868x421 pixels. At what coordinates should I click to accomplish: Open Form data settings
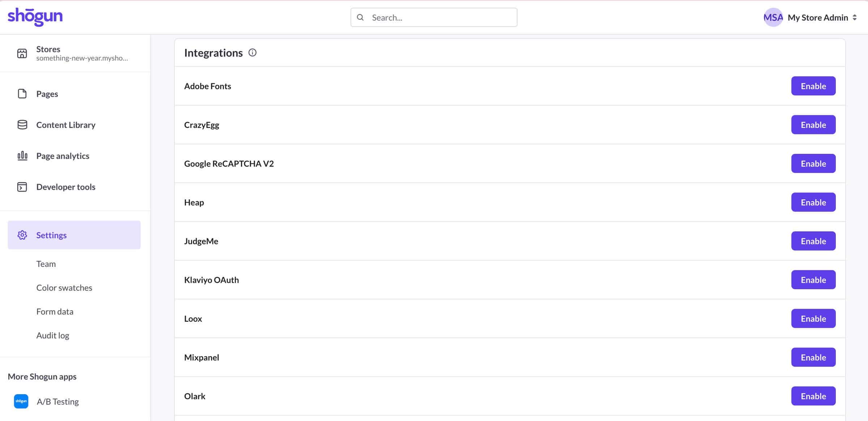pos(55,312)
